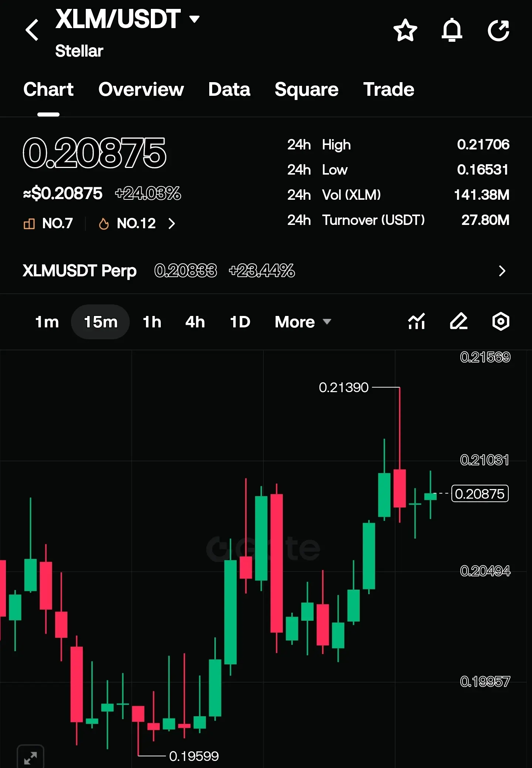This screenshot has height=768, width=532.
Task: Tap the hot flame ranking icon
Action: [x=104, y=223]
